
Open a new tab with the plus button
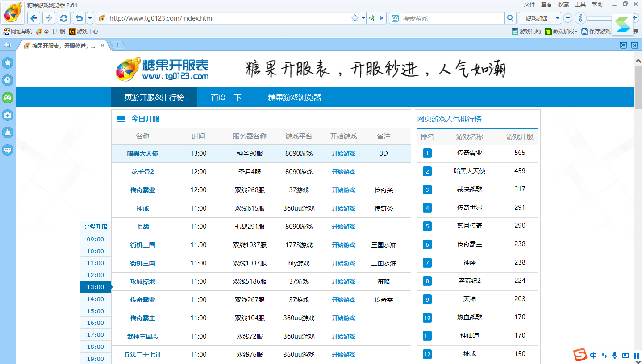coord(118,45)
